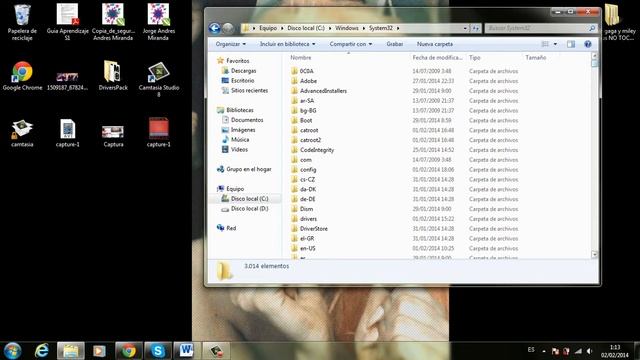Screen dimensions: 640x360
Task: Show hidden tray icons arrow
Action: pyautogui.click(x=544, y=351)
